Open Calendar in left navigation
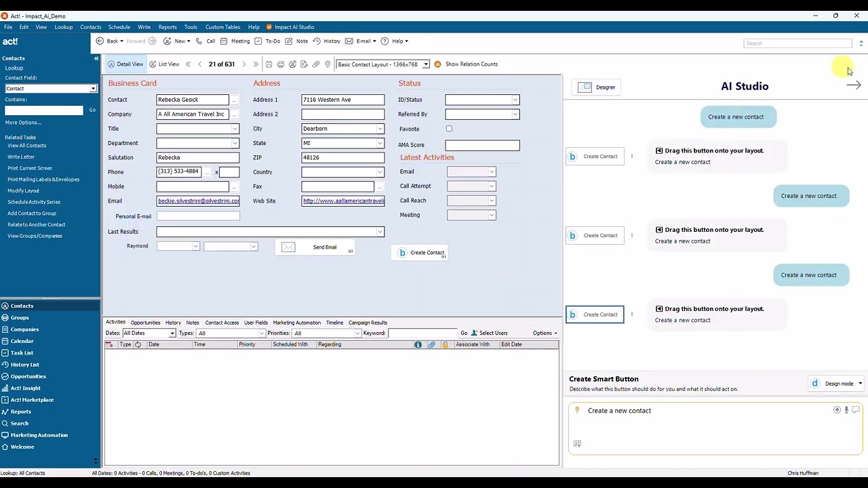Image resolution: width=868 pixels, height=488 pixels. [x=22, y=341]
